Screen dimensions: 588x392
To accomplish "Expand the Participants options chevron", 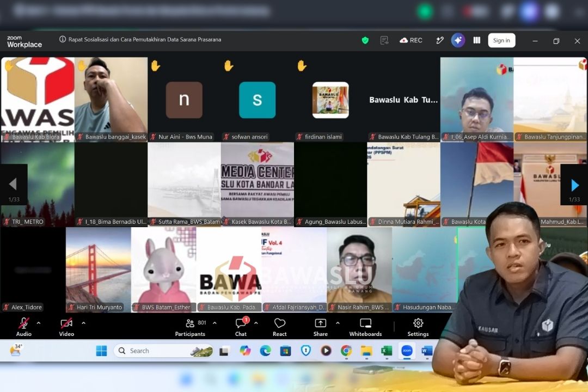I will pos(215,323).
